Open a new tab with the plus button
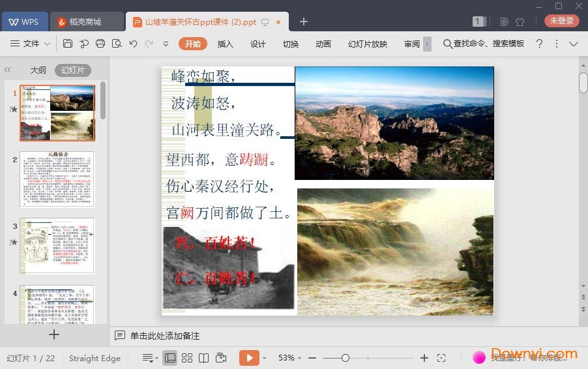 (x=304, y=22)
